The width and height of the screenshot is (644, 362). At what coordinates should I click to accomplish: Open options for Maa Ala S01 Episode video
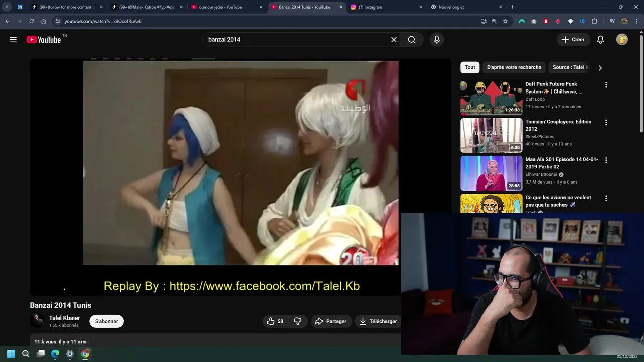(606, 160)
